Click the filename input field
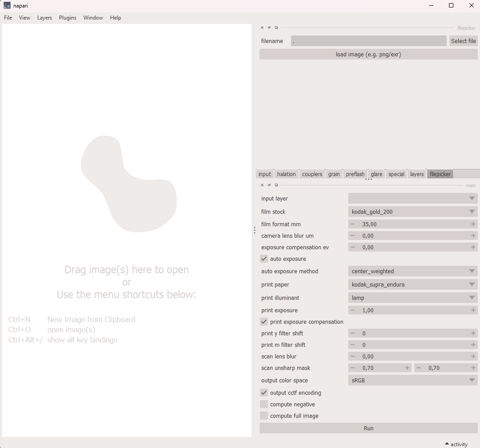Viewport: 480px width, 448px height. click(x=368, y=41)
